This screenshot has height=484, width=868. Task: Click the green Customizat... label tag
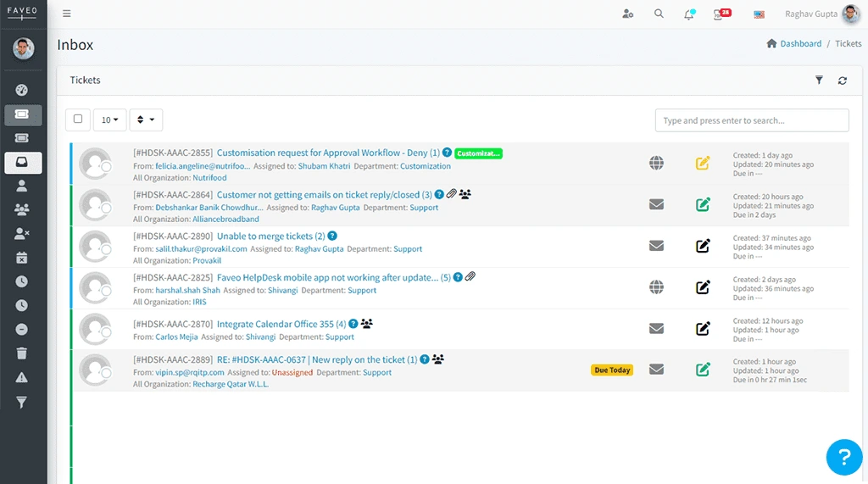(x=478, y=153)
